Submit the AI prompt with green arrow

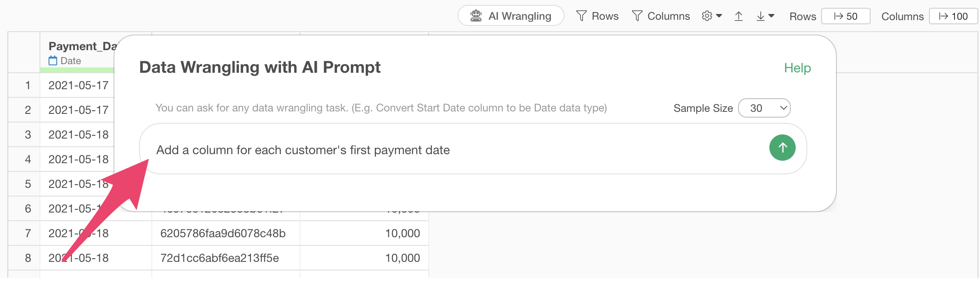[x=782, y=148]
